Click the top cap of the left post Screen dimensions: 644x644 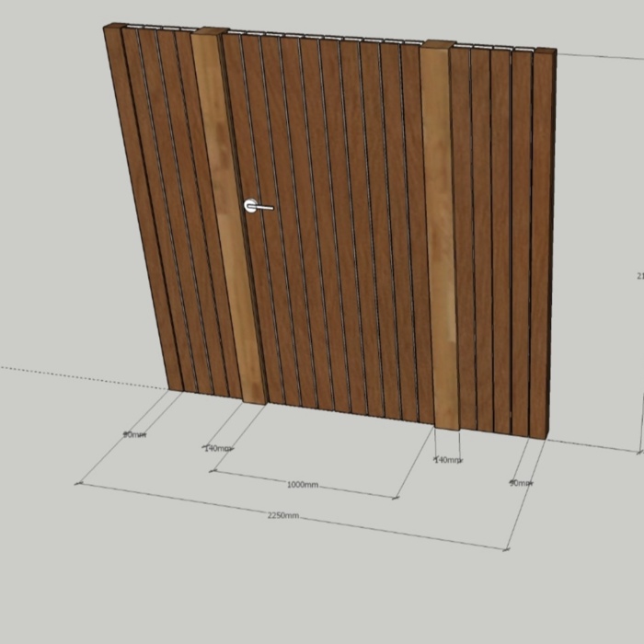pos(210,32)
